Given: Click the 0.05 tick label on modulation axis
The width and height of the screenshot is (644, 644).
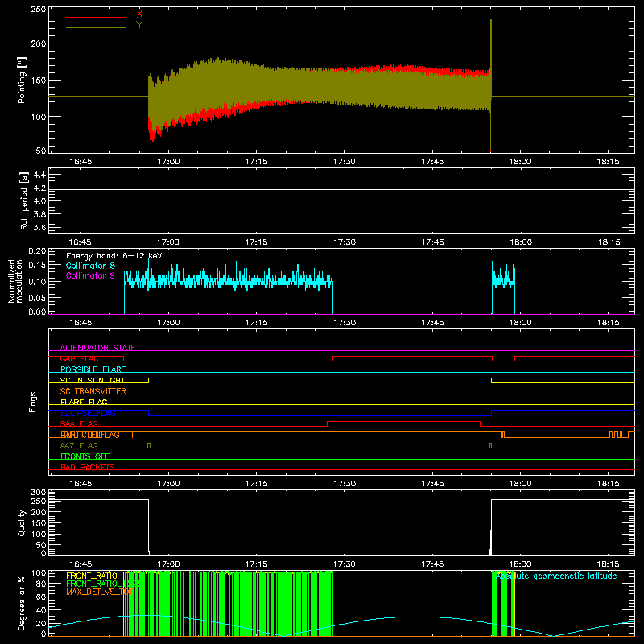Looking at the screenshot, I should (37, 297).
